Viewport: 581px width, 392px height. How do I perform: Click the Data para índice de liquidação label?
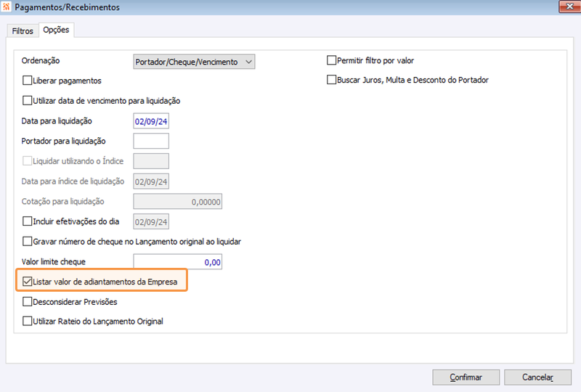click(73, 181)
